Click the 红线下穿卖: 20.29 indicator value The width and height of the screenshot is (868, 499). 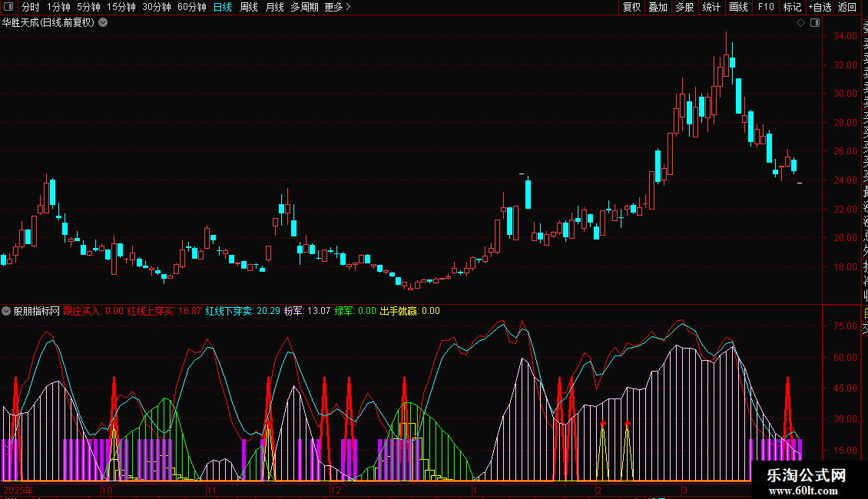coord(243,311)
